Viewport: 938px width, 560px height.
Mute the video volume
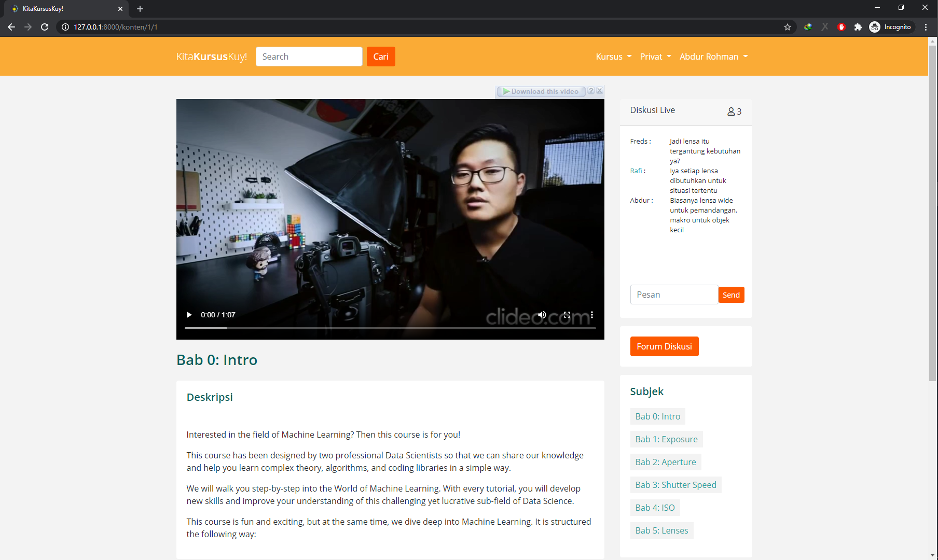point(542,315)
